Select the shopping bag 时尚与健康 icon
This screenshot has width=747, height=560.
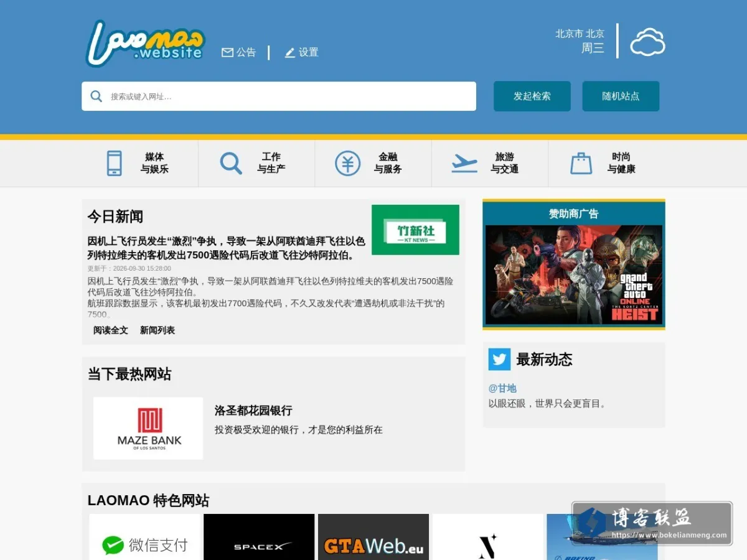pyautogui.click(x=581, y=163)
